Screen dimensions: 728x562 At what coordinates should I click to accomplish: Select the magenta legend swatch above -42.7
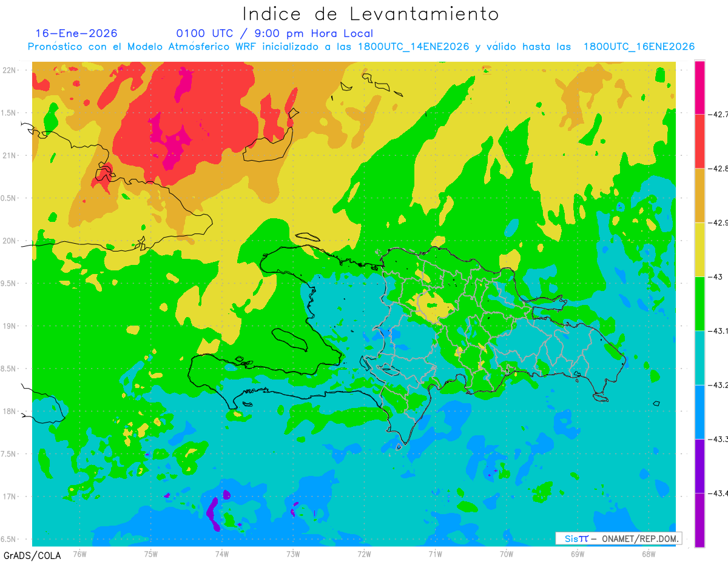(x=699, y=87)
